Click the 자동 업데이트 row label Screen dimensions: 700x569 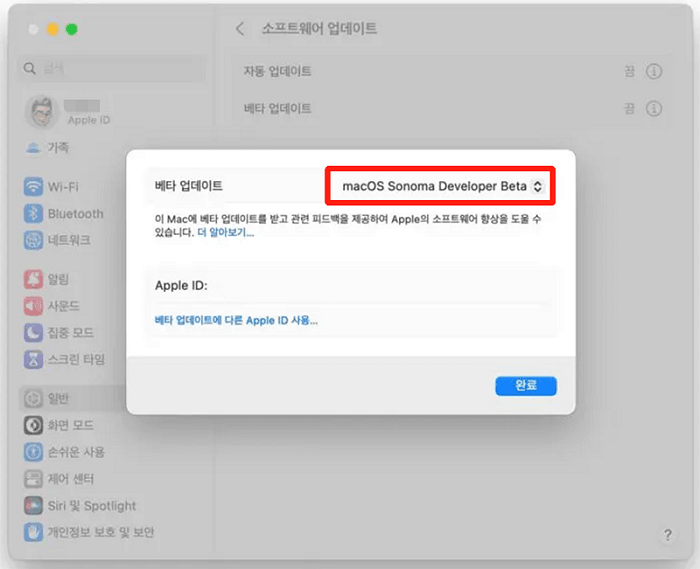coord(277,71)
